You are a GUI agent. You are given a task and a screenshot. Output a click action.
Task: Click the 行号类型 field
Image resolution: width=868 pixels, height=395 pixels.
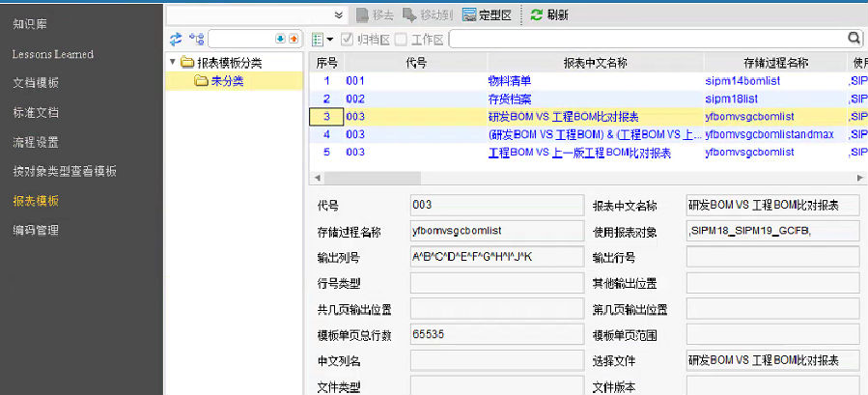tap(497, 283)
